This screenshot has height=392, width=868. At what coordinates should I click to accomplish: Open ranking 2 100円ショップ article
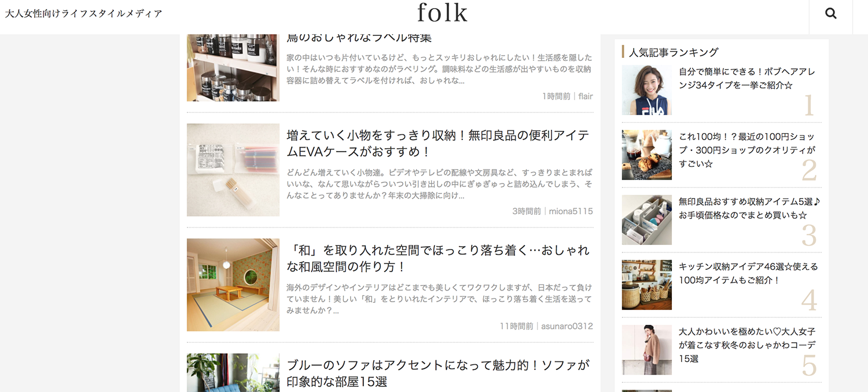click(746, 150)
